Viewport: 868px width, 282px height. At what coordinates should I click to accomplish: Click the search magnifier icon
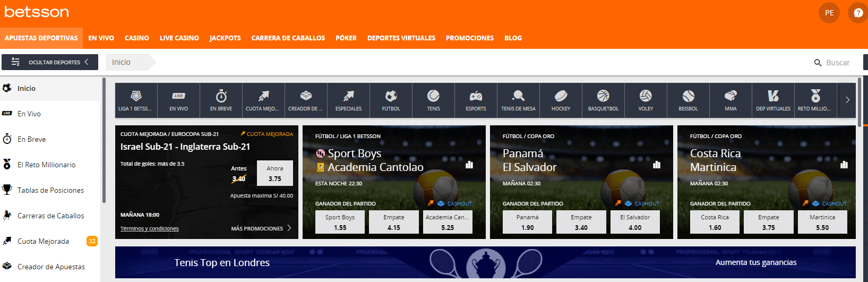[x=818, y=63]
